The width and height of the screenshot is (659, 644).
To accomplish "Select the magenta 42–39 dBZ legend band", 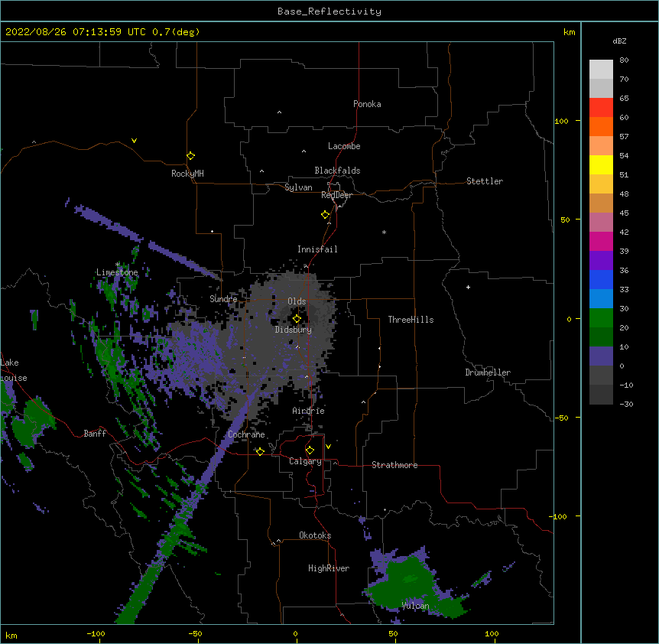I will 601,241.
